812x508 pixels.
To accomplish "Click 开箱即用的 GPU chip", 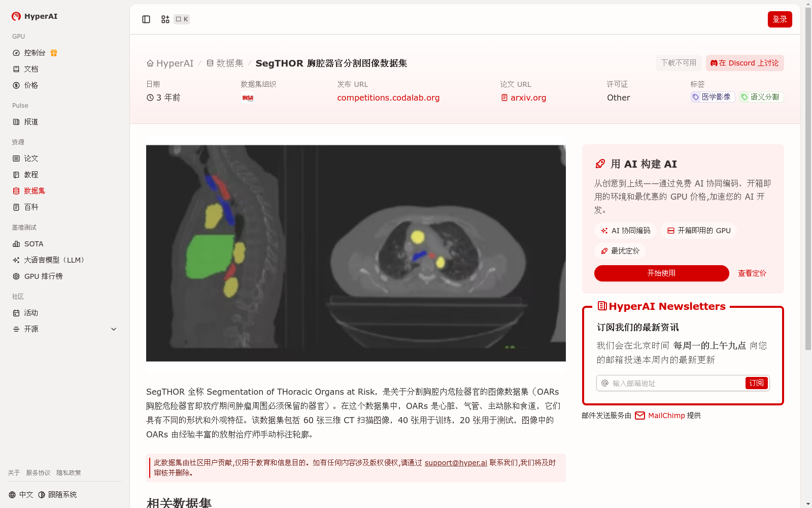I will pos(699,231).
